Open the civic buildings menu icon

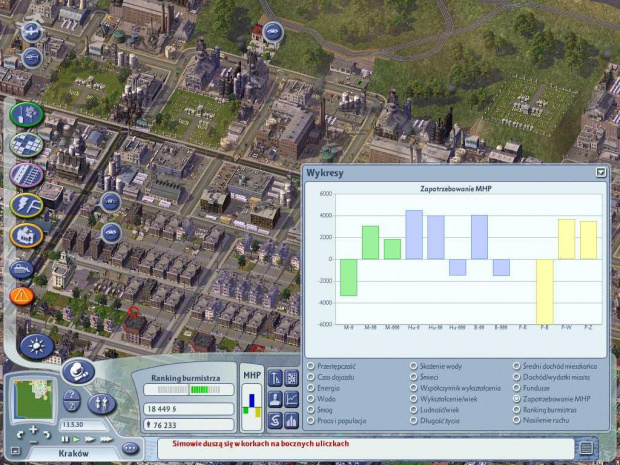pos(26,236)
